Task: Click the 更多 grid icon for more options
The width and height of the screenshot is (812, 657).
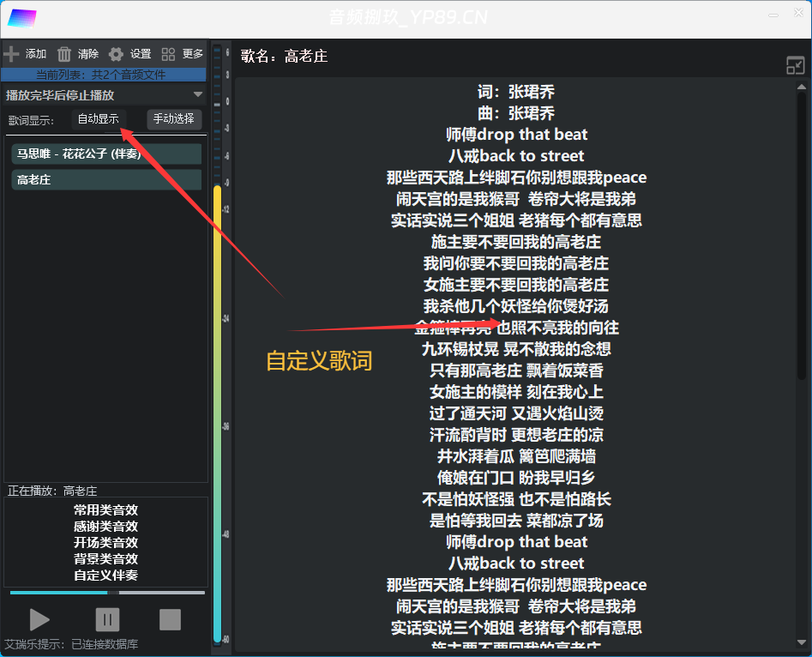Action: (168, 52)
